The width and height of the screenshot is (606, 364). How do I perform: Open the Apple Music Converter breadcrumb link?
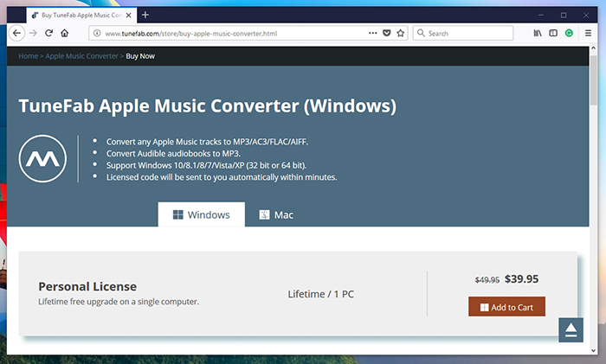point(81,56)
